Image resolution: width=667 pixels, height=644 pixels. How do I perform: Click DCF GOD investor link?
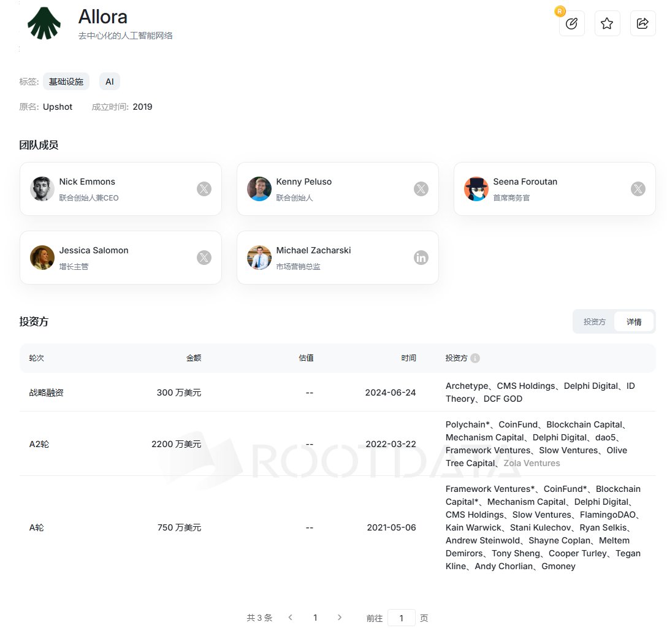503,399
